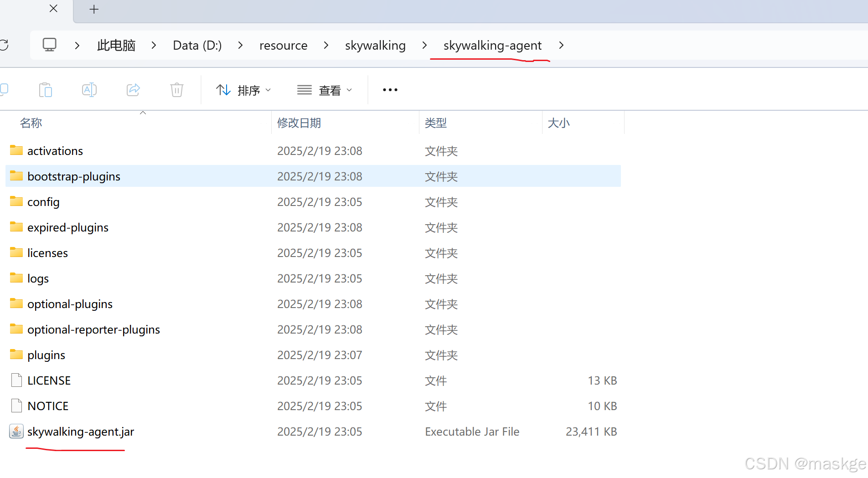868x478 pixels.
Task: Expand chevron after skywalking-agent breadcrumb
Action: (561, 45)
